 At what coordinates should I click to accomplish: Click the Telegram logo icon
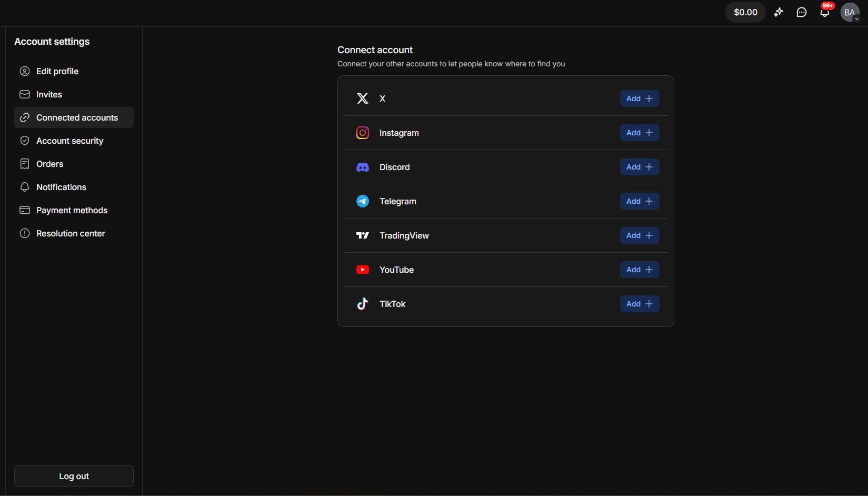point(363,201)
